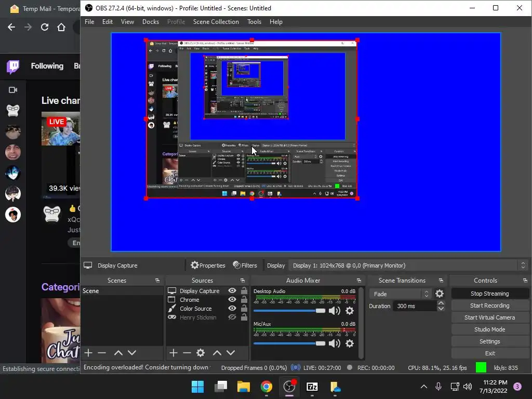
Task: Open the View menu
Action: click(128, 22)
